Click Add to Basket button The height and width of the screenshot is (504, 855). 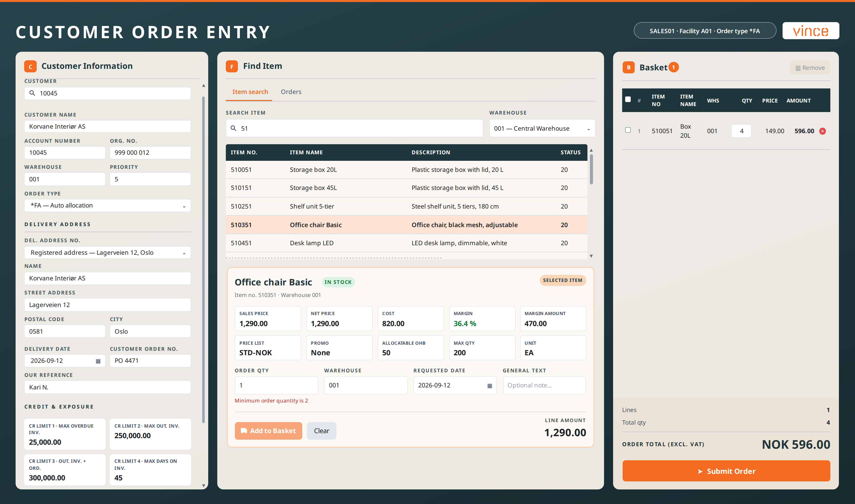(268, 431)
